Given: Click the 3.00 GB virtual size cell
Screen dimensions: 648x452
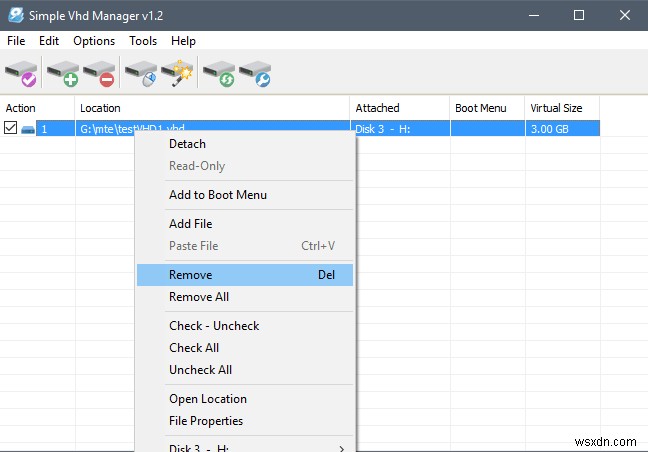Looking at the screenshot, I should point(562,128).
